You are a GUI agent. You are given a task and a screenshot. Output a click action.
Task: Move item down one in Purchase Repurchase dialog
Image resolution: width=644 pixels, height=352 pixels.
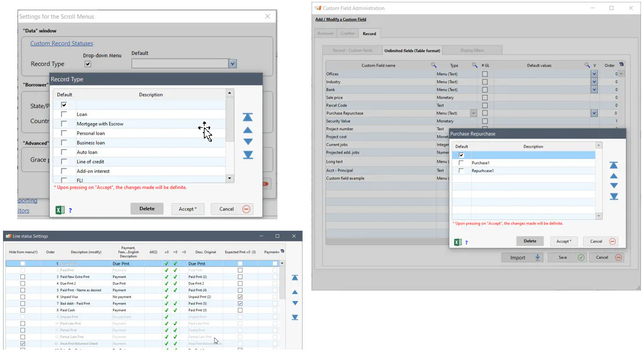(614, 185)
